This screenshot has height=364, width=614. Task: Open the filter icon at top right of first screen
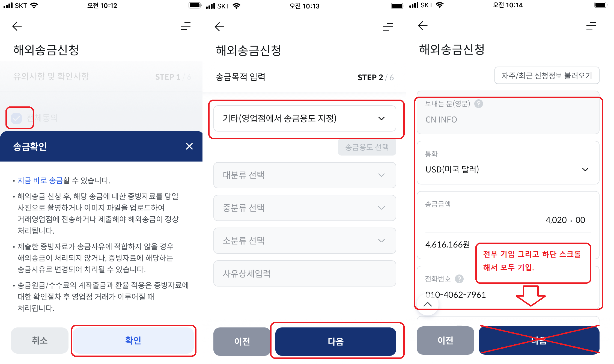click(x=185, y=26)
